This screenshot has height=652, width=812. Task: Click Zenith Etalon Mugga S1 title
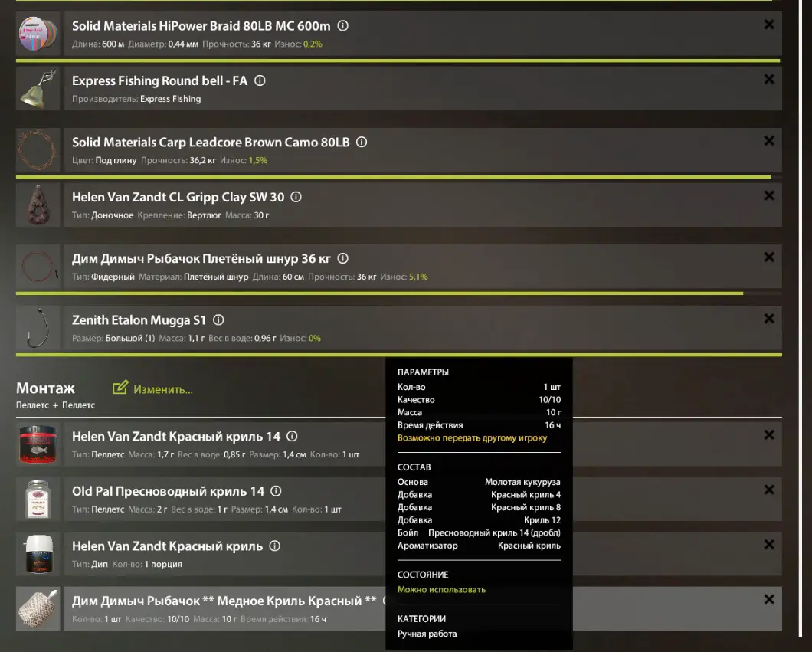pos(139,320)
